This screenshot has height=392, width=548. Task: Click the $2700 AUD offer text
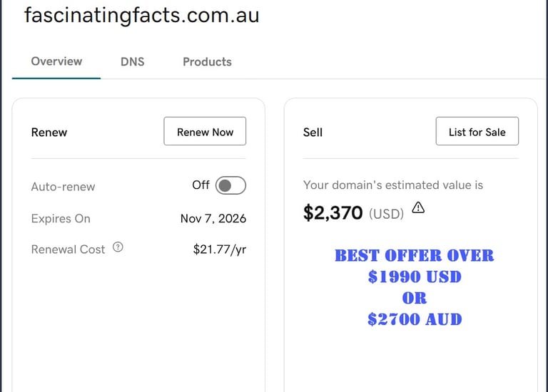[414, 319]
